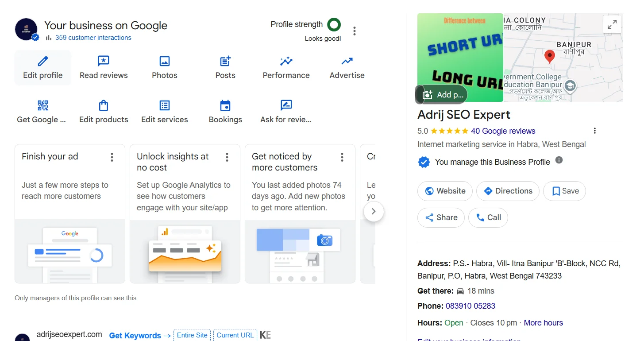644x341 pixels.
Task: Select Current URL keyword option
Action: click(x=235, y=335)
